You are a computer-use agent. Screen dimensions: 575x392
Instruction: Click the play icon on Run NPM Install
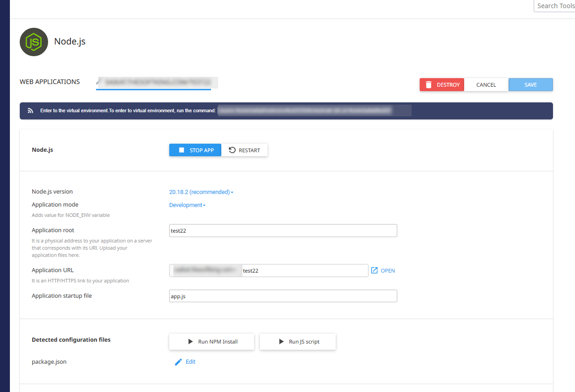(x=191, y=342)
